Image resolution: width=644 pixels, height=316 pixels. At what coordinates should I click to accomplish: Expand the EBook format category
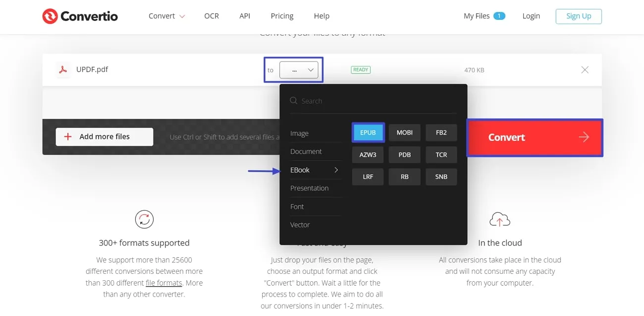(x=300, y=170)
